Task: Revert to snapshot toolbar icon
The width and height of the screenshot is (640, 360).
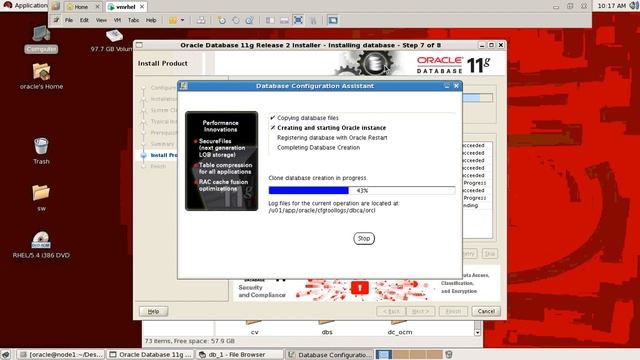Action: tap(236, 20)
